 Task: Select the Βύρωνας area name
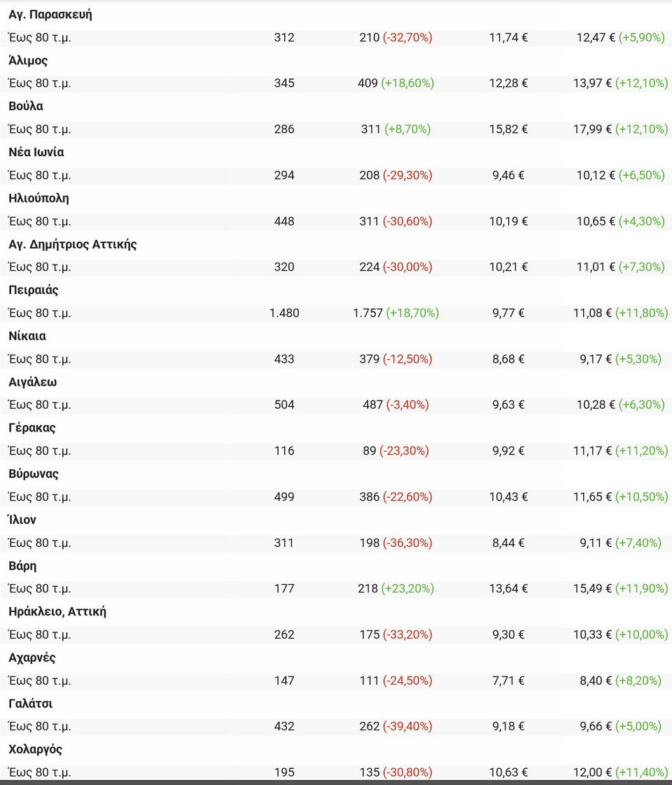coord(34,474)
